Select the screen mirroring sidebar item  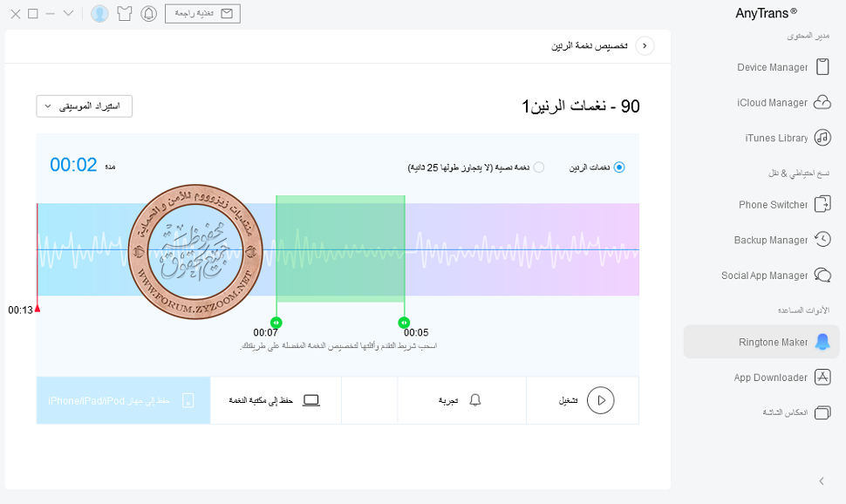pyautogui.click(x=783, y=412)
